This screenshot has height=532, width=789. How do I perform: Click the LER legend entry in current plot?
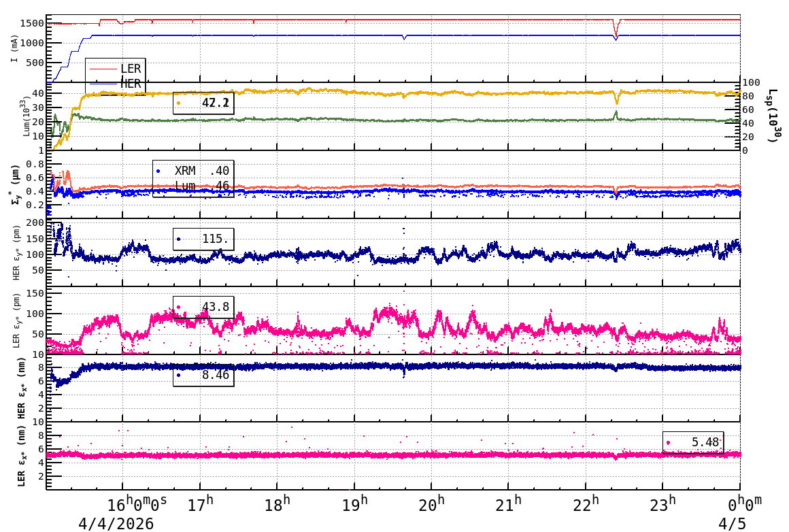click(115, 69)
